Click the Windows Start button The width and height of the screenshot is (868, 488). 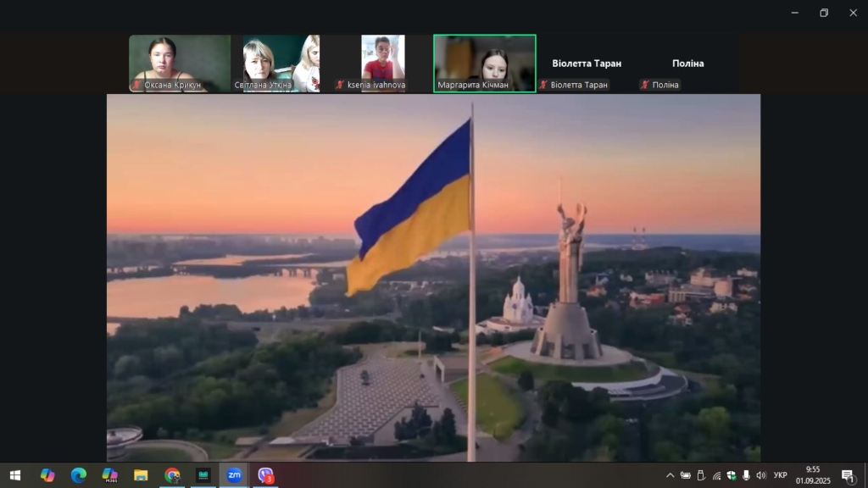[x=15, y=475]
